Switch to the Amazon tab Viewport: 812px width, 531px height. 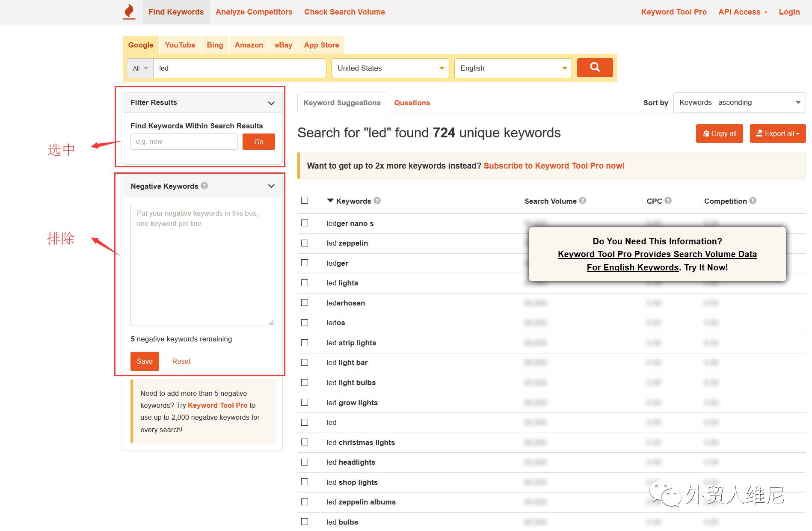249,45
